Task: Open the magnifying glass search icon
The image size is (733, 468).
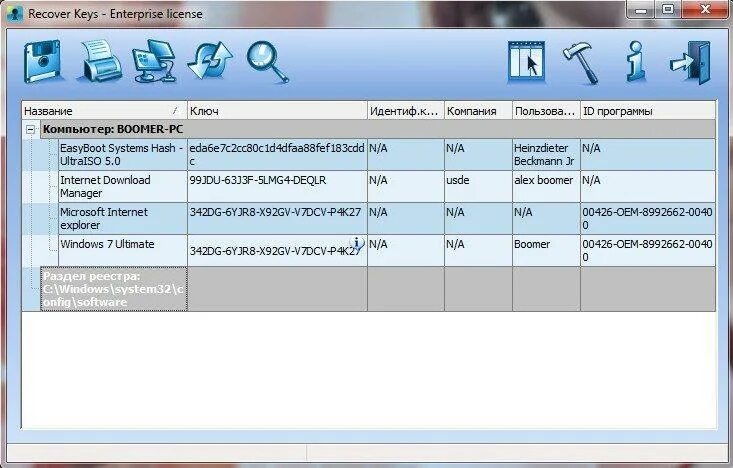Action: pos(267,62)
